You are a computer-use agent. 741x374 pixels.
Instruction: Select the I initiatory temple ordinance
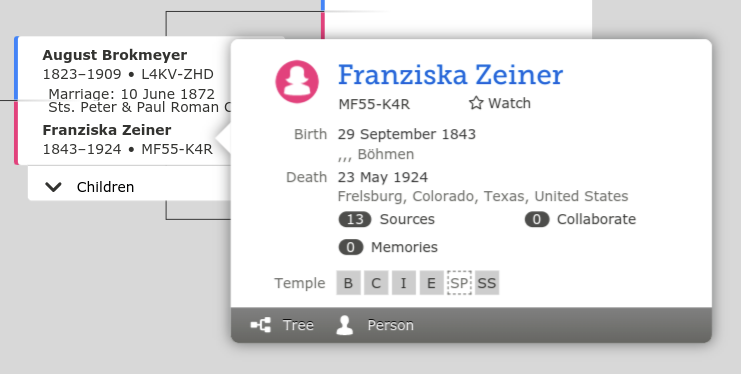coord(404,283)
